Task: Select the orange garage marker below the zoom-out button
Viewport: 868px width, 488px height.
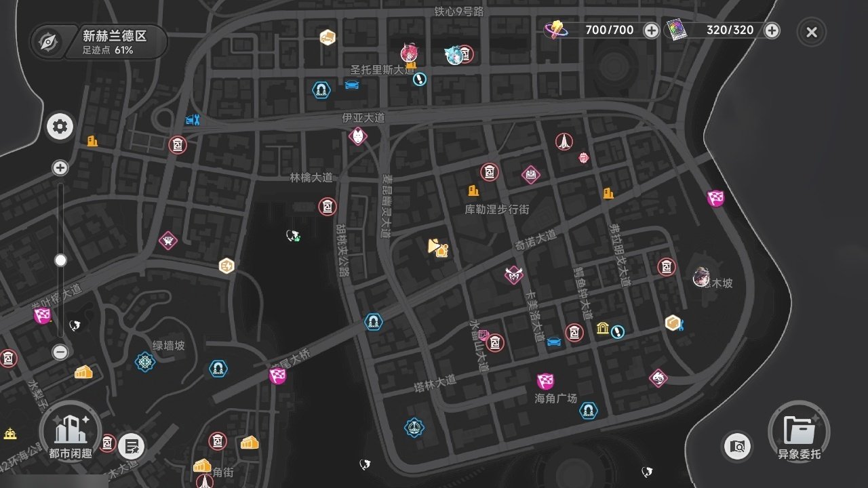Action: [x=83, y=371]
